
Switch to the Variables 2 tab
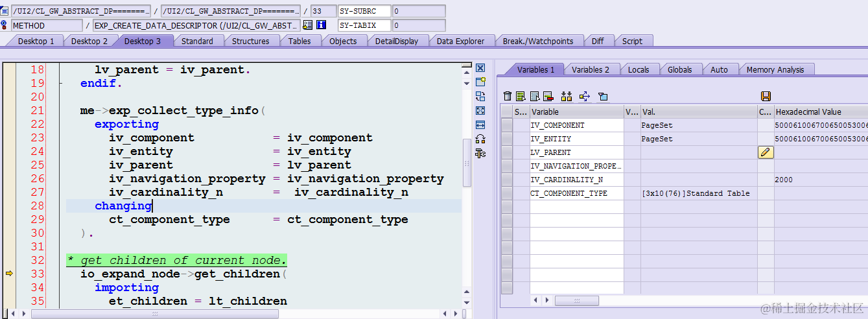pyautogui.click(x=591, y=69)
